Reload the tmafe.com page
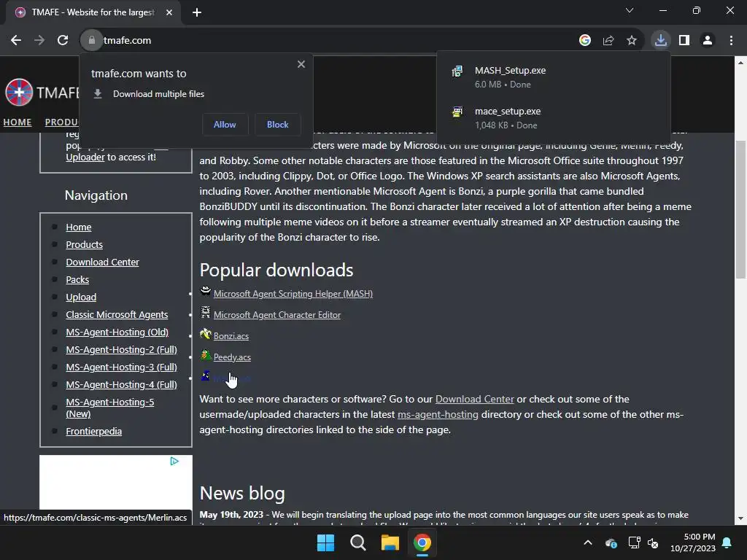This screenshot has height=560, width=747. click(63, 41)
